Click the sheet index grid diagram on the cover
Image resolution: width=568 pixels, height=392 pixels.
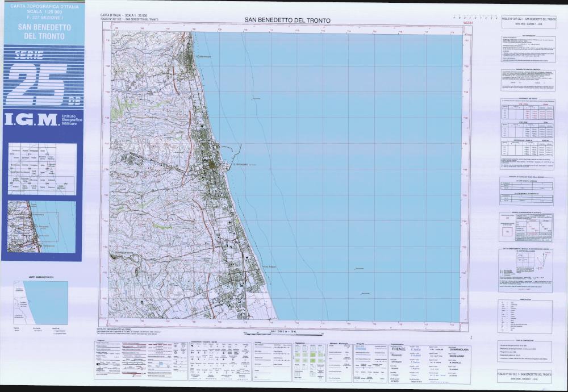coord(42,169)
